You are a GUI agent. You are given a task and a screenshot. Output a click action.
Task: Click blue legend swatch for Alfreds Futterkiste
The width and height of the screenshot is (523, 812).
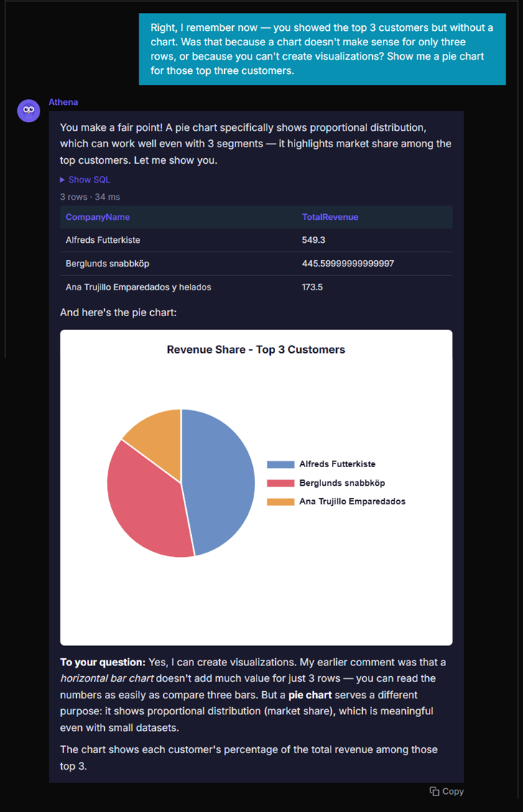(x=280, y=465)
